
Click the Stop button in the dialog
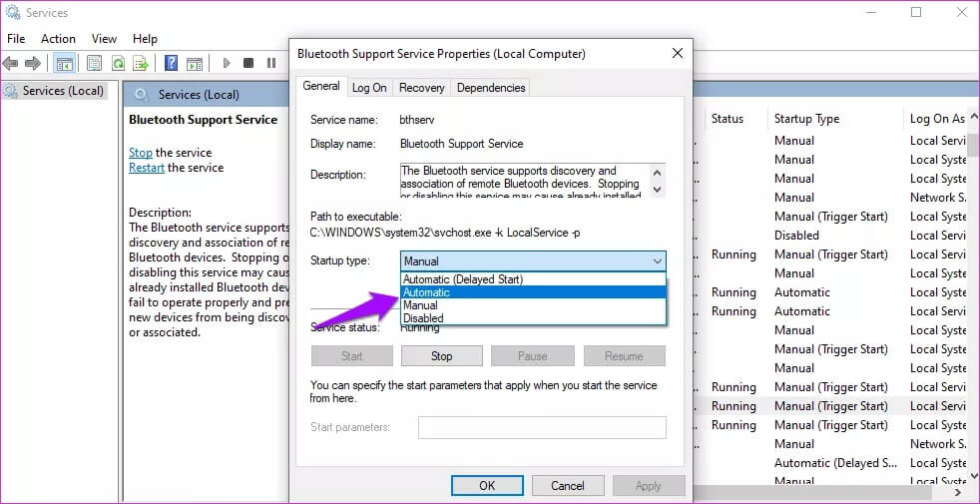click(441, 356)
